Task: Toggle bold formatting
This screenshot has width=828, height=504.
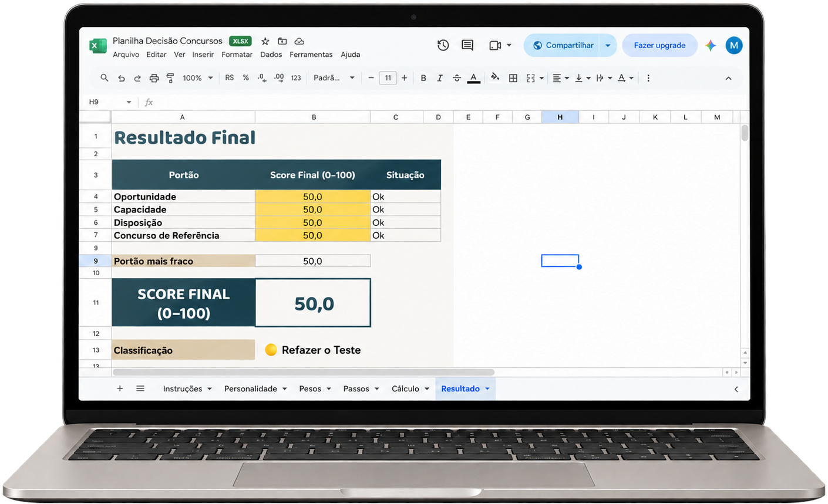Action: coord(423,78)
